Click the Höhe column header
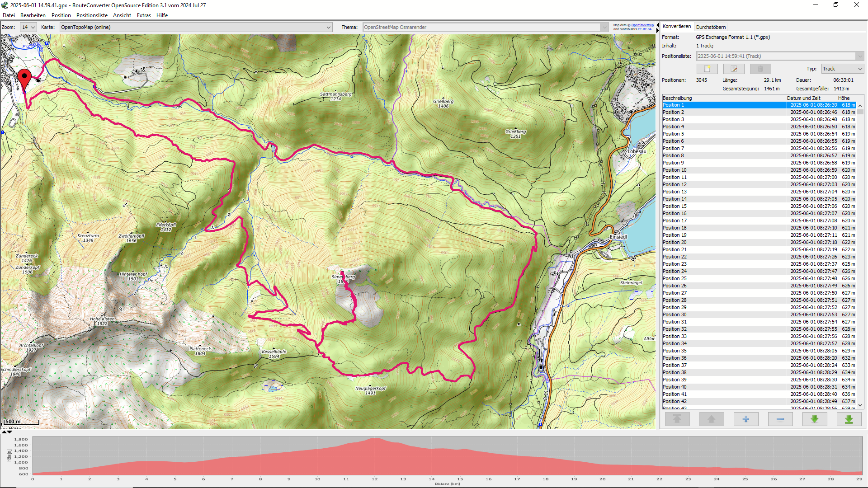Screen dimensions: 868x488 pos(846,98)
